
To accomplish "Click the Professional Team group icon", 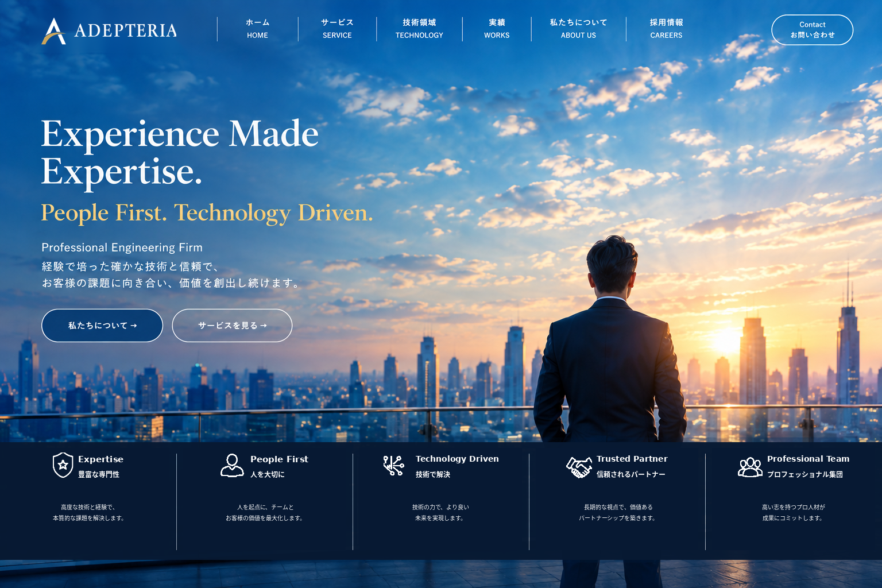I will pos(750,467).
